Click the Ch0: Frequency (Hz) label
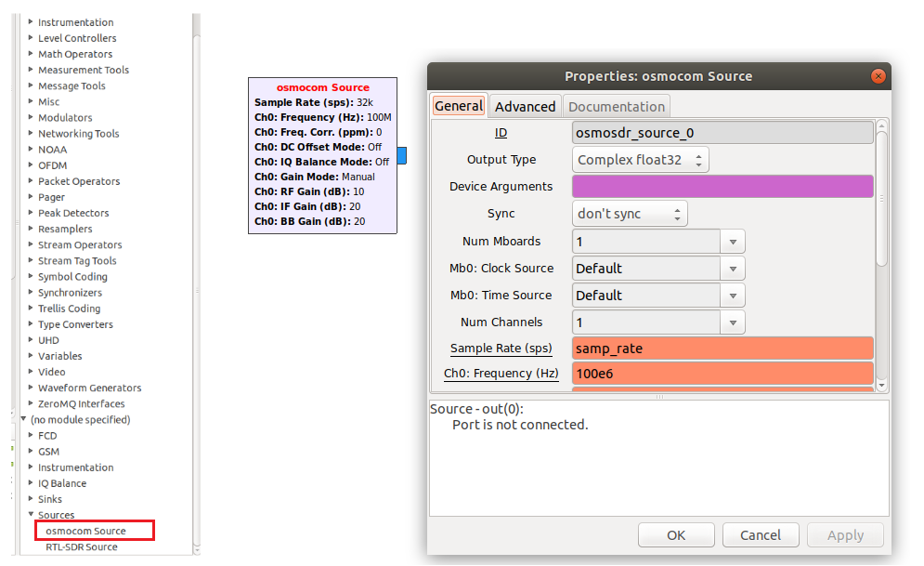Viewport: 924px width, 566px height. point(501,374)
